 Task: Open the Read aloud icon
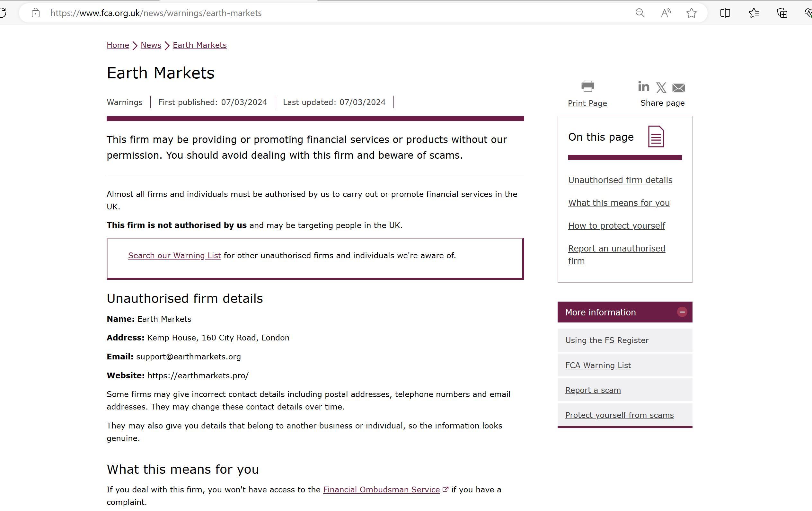[x=666, y=13]
